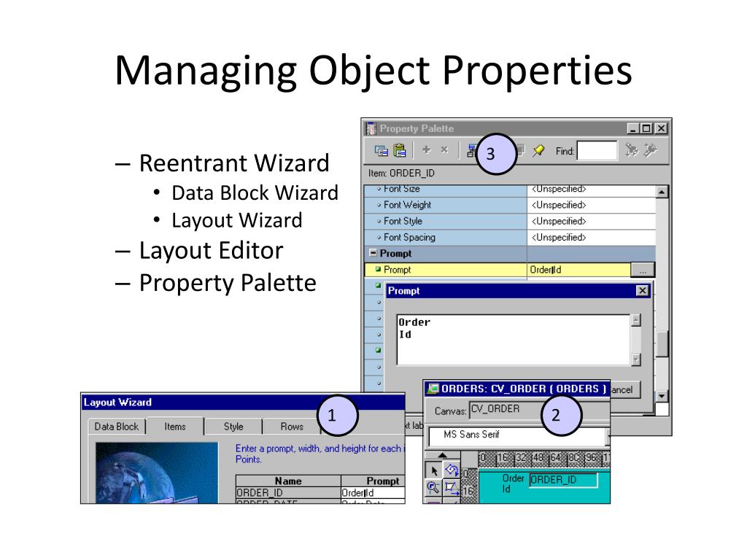Click the black triangle above the tool palette
747x560 pixels.
pos(442,455)
